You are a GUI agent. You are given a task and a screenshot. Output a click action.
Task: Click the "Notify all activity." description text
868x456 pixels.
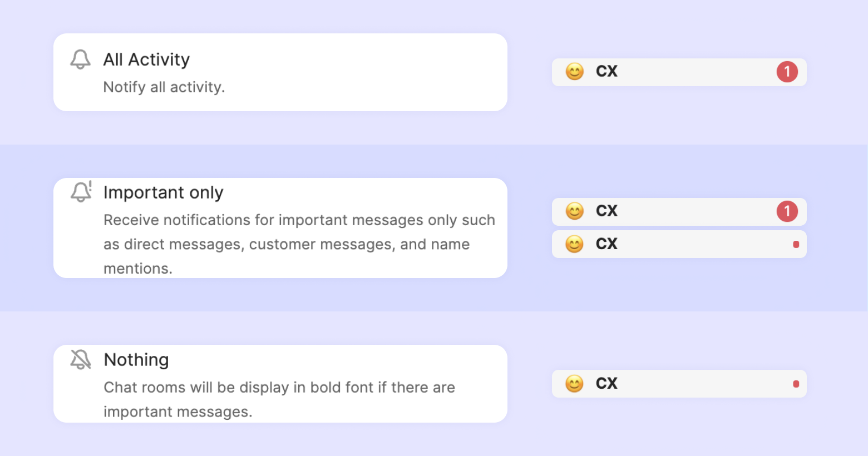(x=164, y=87)
